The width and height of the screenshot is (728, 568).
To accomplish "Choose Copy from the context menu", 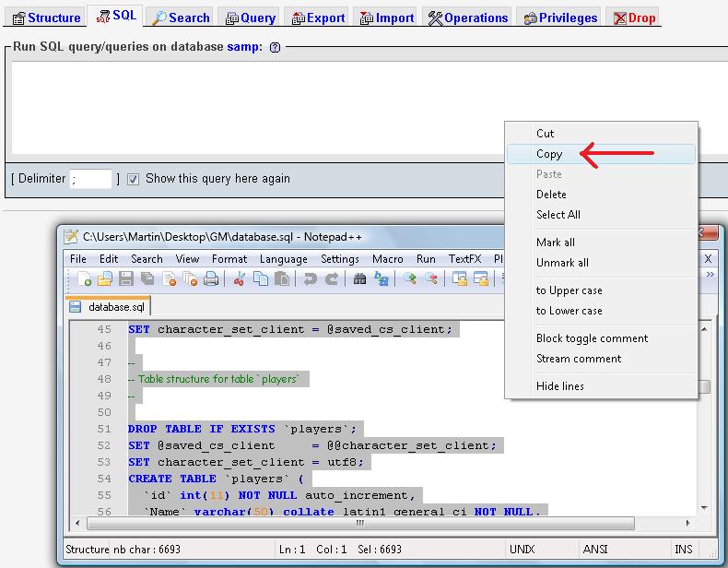I will pyautogui.click(x=601, y=154).
